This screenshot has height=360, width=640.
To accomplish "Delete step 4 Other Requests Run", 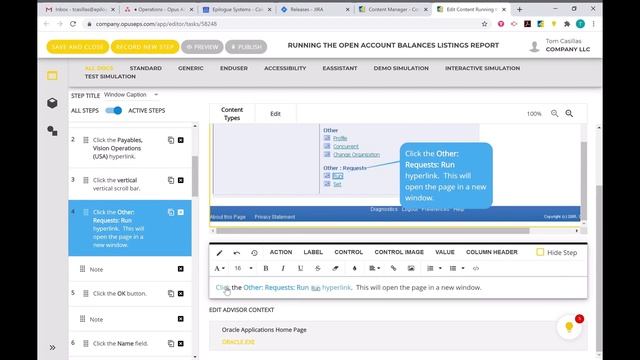I will tap(181, 212).
